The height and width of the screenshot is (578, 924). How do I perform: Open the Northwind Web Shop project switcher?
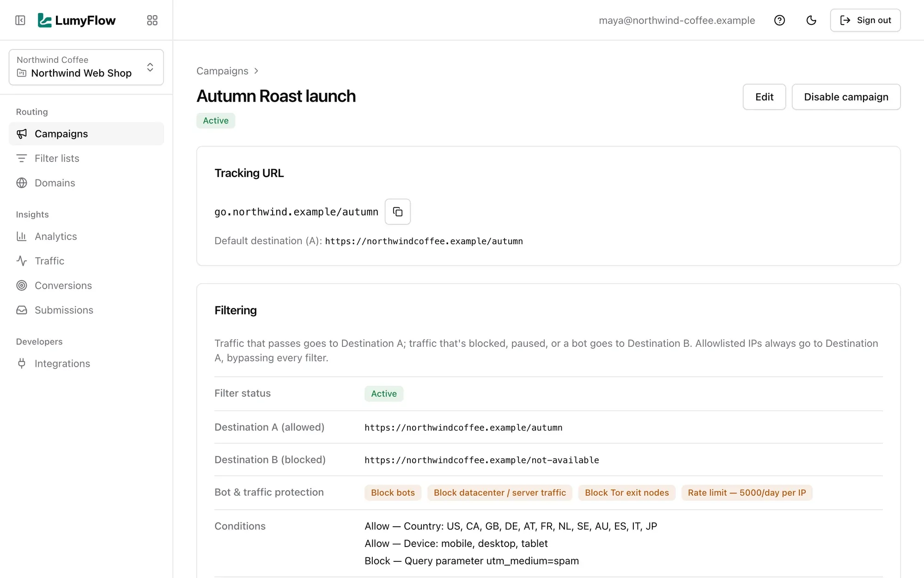[86, 67]
